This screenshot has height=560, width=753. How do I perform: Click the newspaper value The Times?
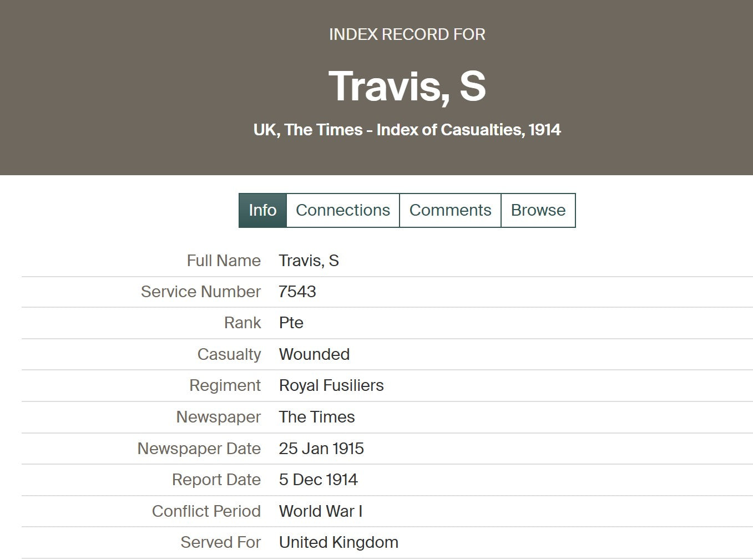pos(317,417)
